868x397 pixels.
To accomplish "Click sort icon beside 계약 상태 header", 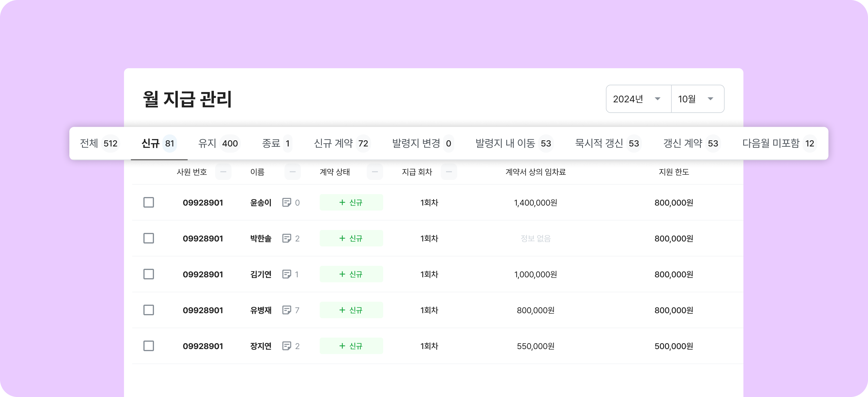I will coord(375,172).
